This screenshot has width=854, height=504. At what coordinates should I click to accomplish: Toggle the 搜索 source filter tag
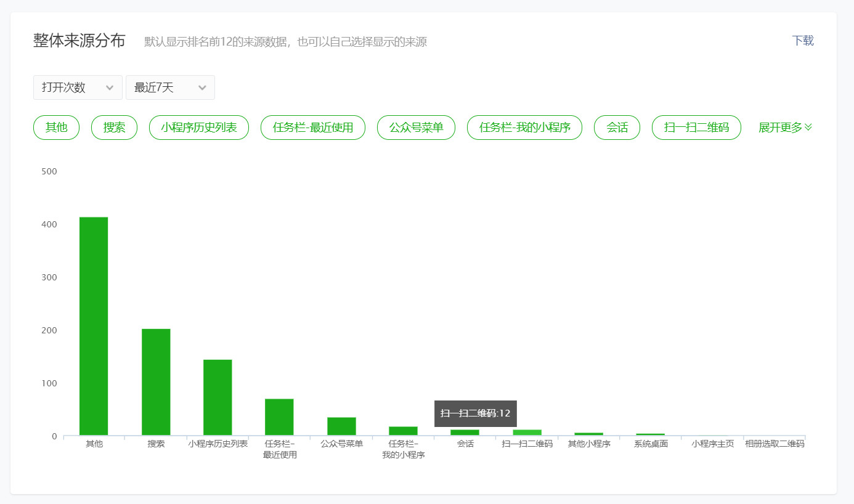(x=114, y=128)
